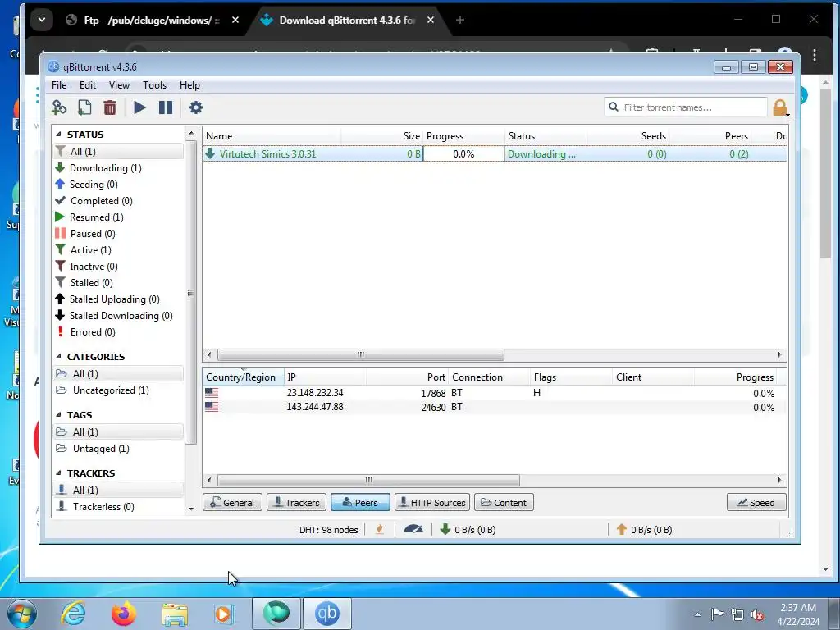Click DHT: 98 nodes status text
Viewport: 840px width, 630px height.
pos(328,530)
